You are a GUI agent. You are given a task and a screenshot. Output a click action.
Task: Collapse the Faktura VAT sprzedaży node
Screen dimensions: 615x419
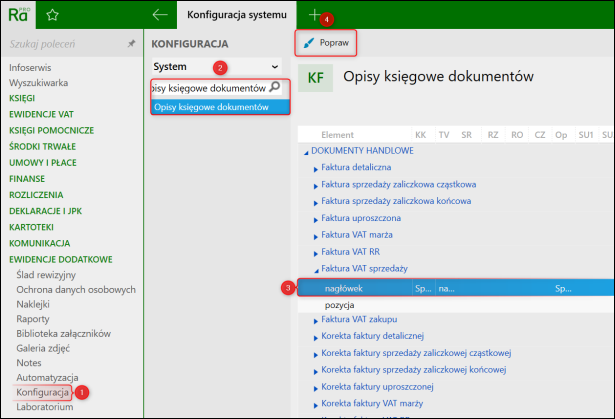click(x=316, y=270)
